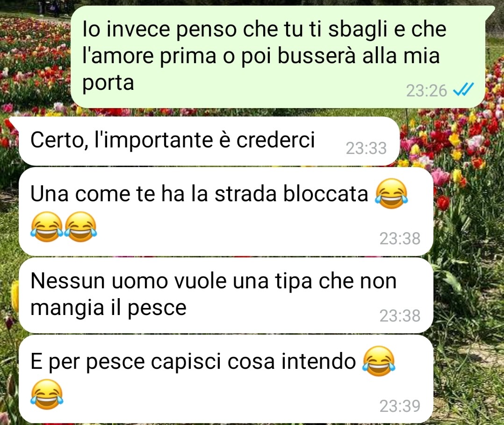
Task: Tap the 23:26 timestamp on sent message
Action: (426, 90)
